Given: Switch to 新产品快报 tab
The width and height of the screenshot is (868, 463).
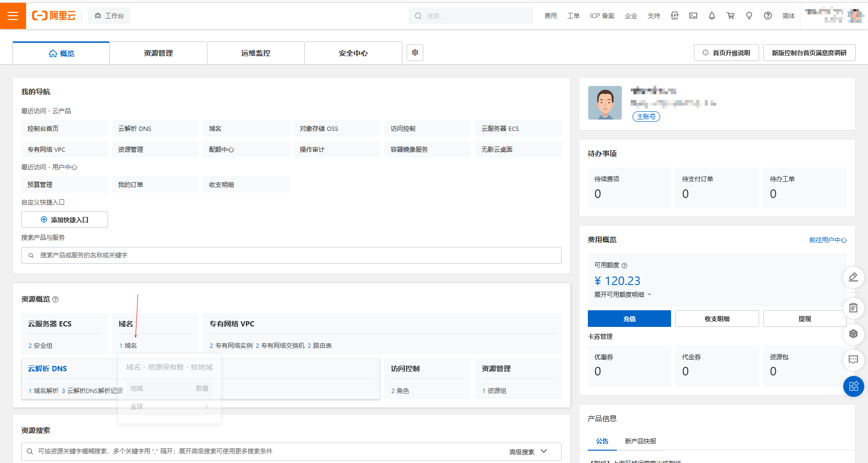Looking at the screenshot, I should [x=640, y=441].
